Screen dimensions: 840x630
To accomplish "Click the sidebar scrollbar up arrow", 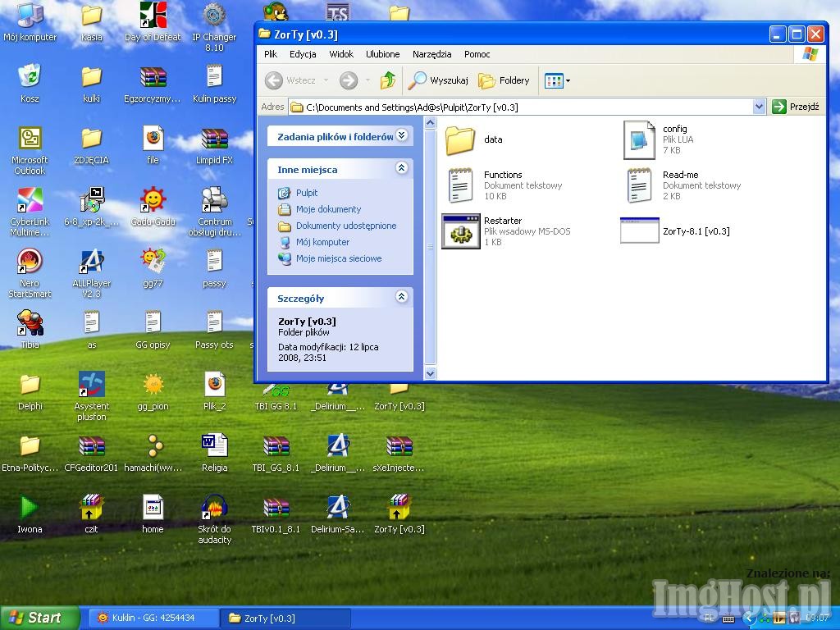I will pyautogui.click(x=430, y=123).
